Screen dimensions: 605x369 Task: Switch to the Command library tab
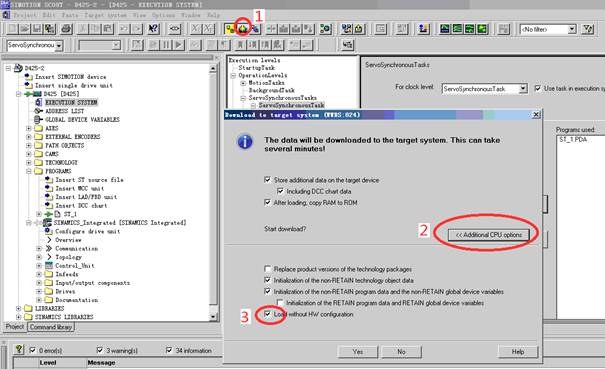[x=51, y=327]
